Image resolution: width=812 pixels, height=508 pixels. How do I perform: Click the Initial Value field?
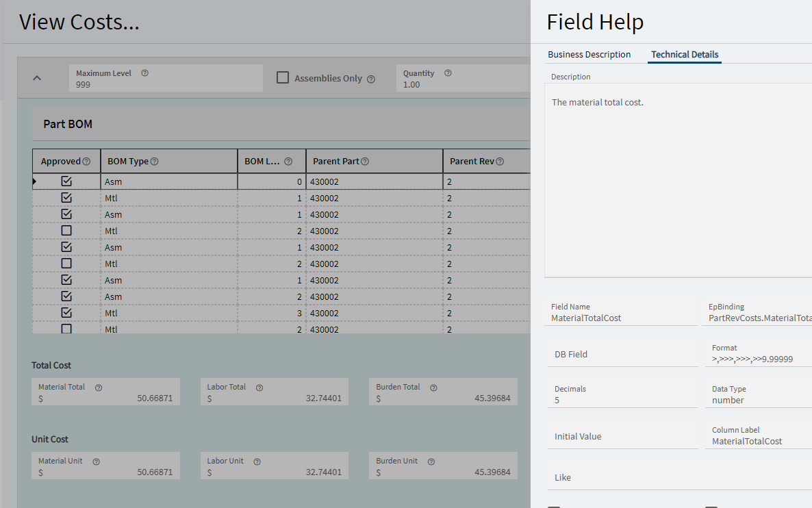(623, 436)
